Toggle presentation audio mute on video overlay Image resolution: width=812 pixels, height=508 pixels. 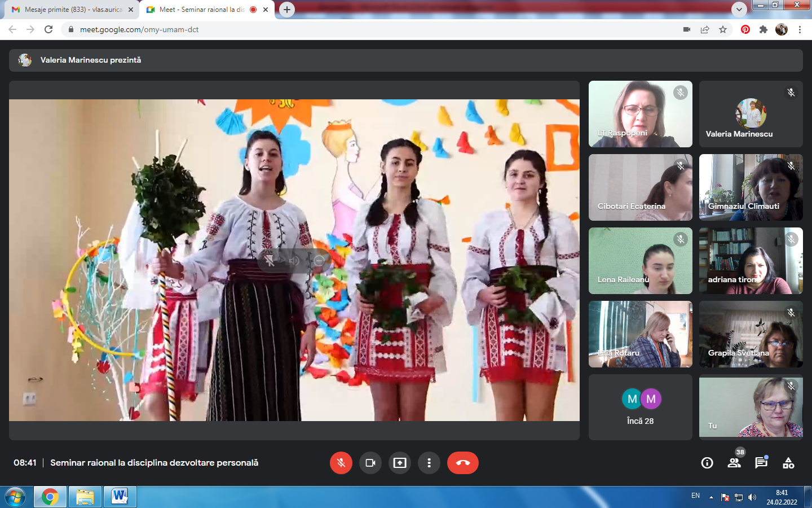point(294,261)
